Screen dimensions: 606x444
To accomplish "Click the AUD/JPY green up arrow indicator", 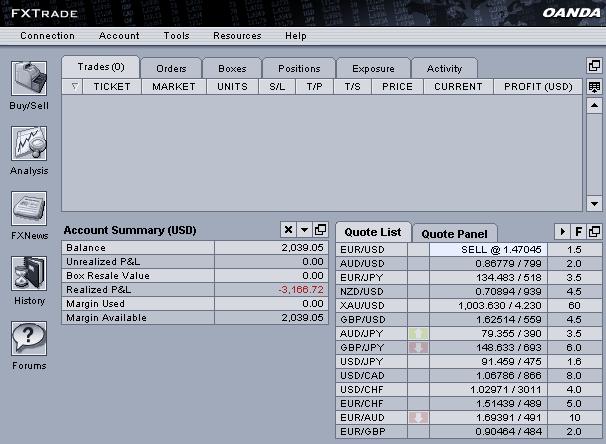I will 418,333.
